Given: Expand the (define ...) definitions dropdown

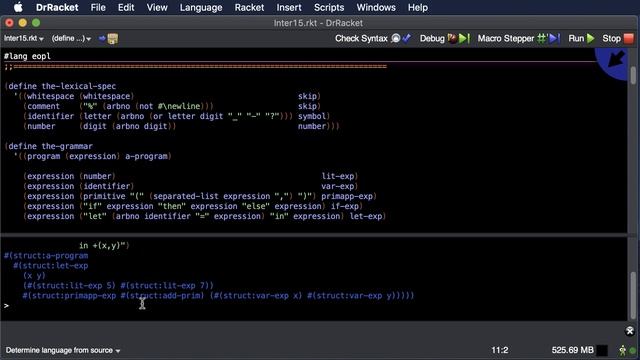Looking at the screenshot, I should click(x=71, y=38).
